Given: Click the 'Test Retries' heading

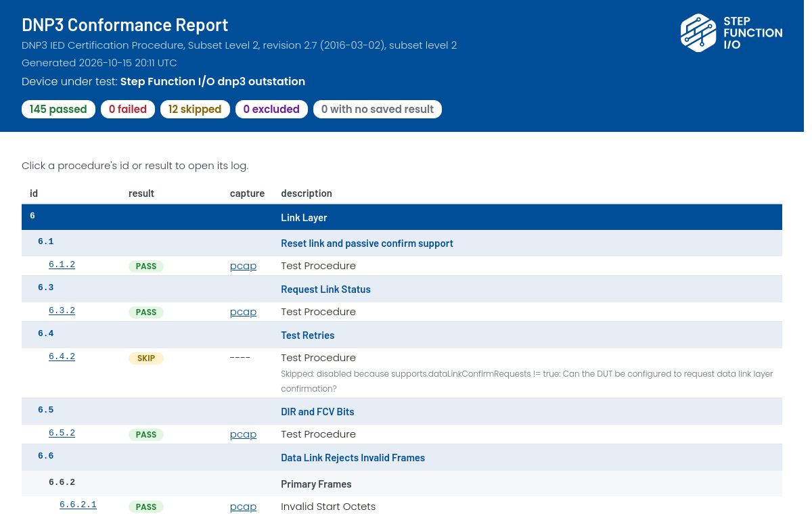Looking at the screenshot, I should [307, 335].
